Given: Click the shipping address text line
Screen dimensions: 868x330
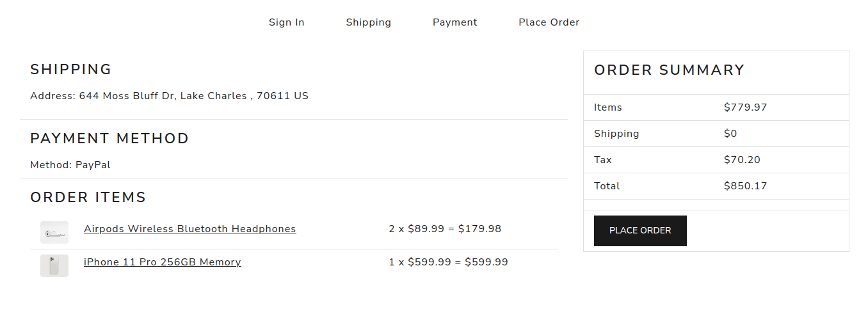Looking at the screenshot, I should (x=170, y=96).
